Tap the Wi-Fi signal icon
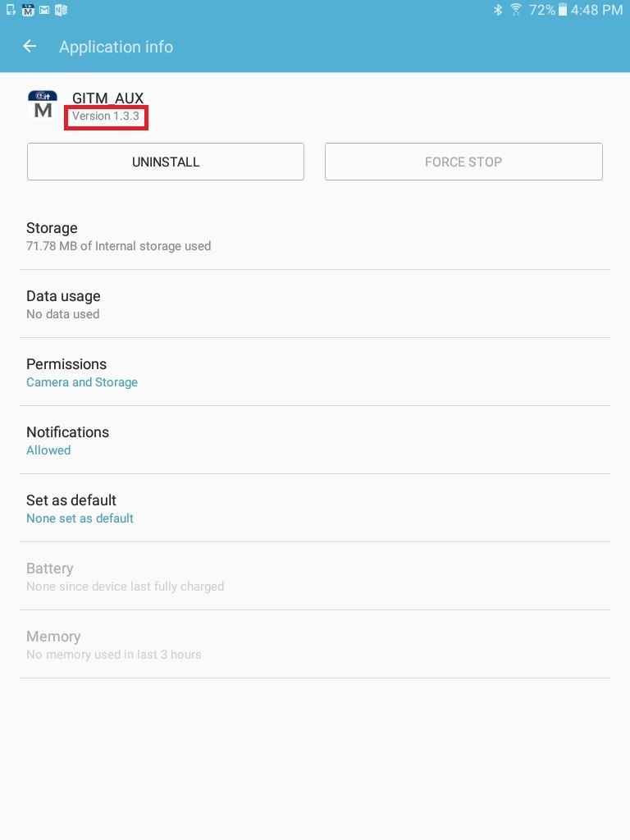 point(515,10)
